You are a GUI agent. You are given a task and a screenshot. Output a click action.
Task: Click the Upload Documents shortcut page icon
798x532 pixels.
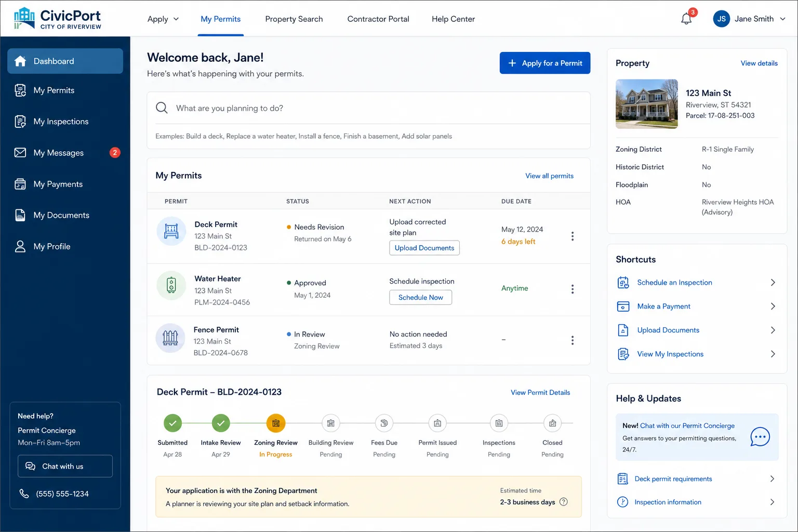[623, 330]
